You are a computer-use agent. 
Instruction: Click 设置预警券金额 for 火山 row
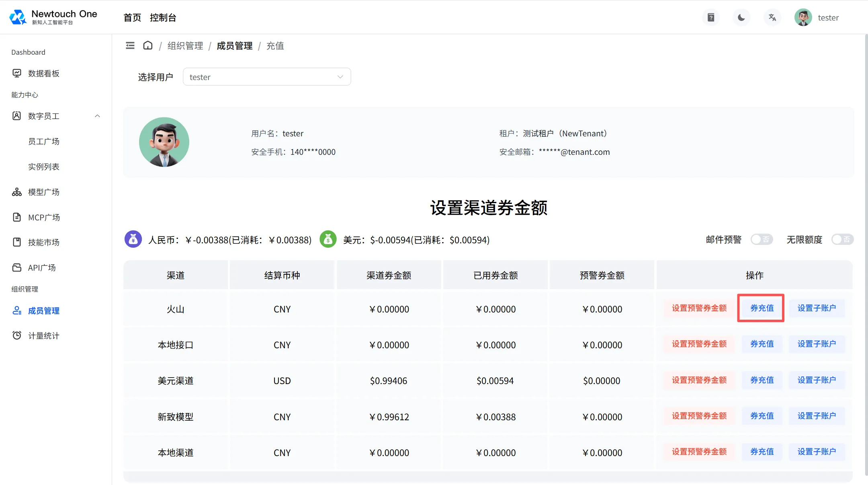tap(699, 308)
